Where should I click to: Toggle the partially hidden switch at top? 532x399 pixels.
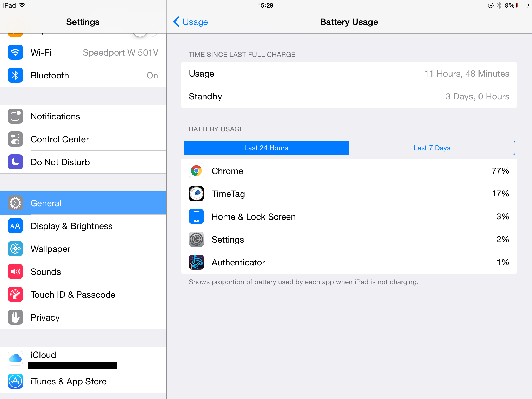point(145,35)
